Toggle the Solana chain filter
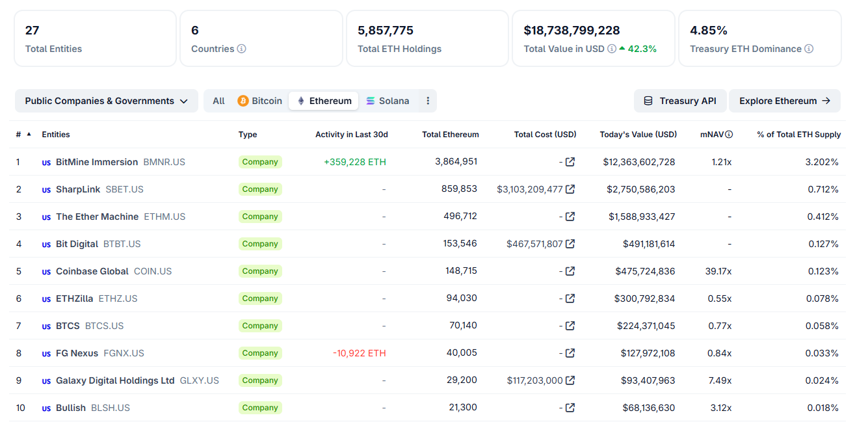Image resolution: width=868 pixels, height=424 pixels. (x=388, y=101)
